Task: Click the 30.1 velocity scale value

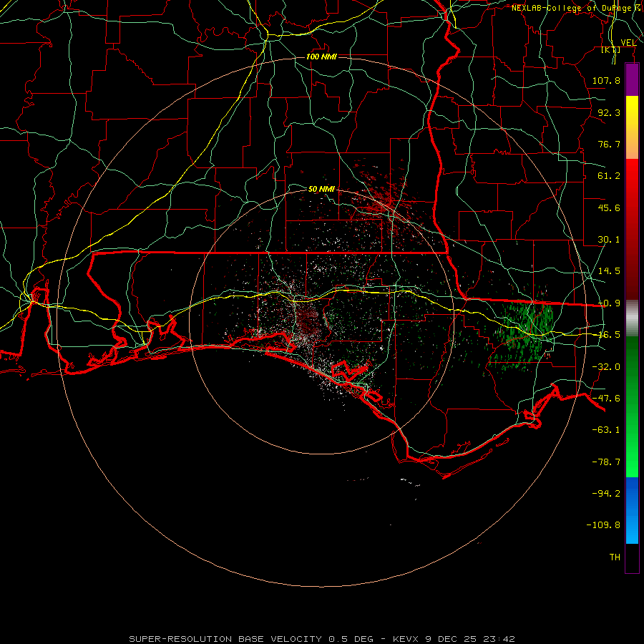Action: tap(609, 240)
